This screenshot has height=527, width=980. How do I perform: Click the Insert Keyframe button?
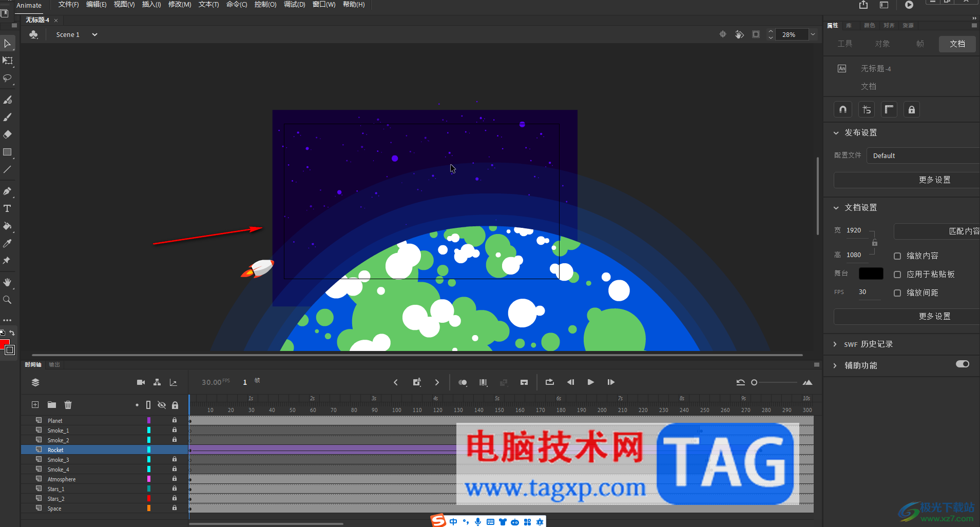pyautogui.click(x=417, y=382)
